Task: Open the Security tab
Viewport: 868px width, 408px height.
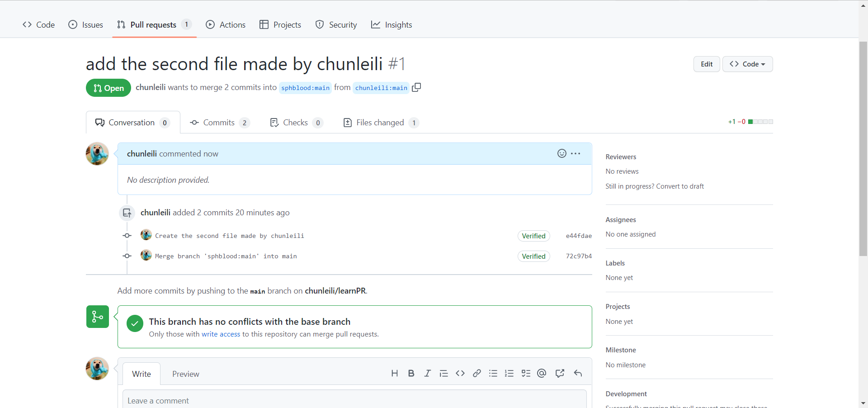Action: (336, 25)
